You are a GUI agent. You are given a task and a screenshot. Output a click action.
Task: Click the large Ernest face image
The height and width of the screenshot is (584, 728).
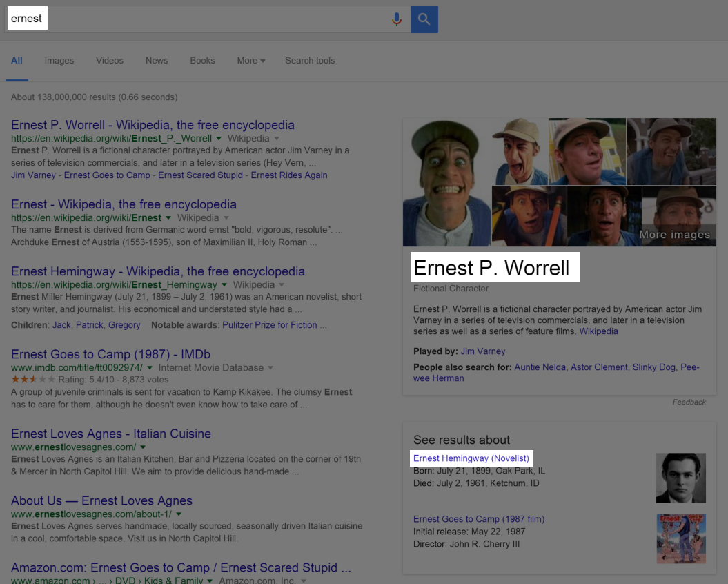pos(446,182)
